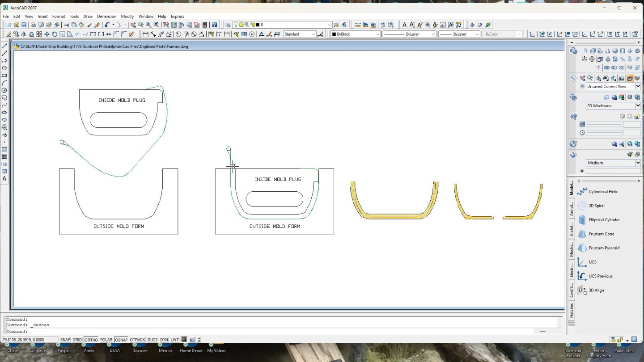644x362 pixels.
Task: Open the Format menu
Action: pos(59,17)
